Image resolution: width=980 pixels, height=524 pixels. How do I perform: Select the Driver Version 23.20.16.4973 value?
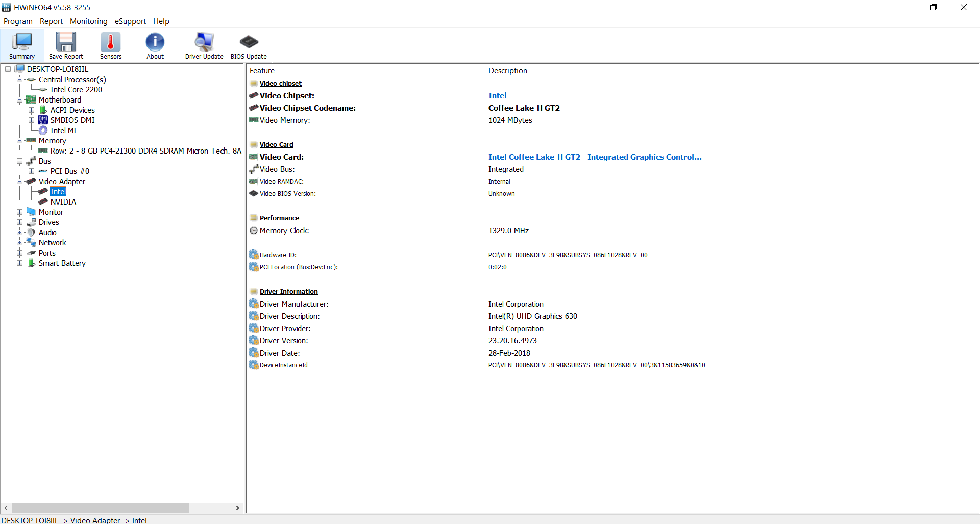512,341
